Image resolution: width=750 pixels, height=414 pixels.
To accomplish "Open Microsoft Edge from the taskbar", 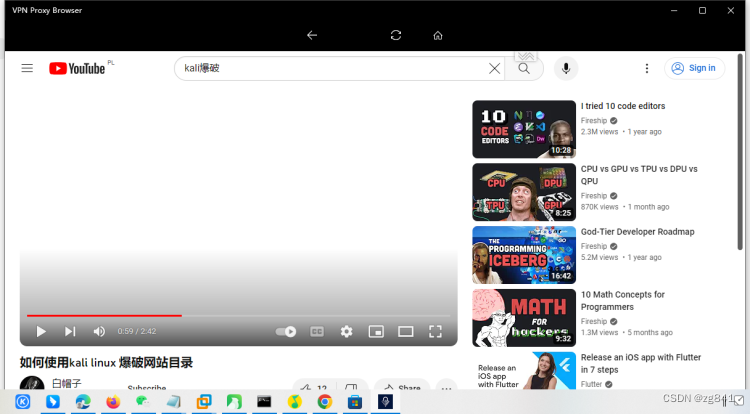I will [83, 402].
